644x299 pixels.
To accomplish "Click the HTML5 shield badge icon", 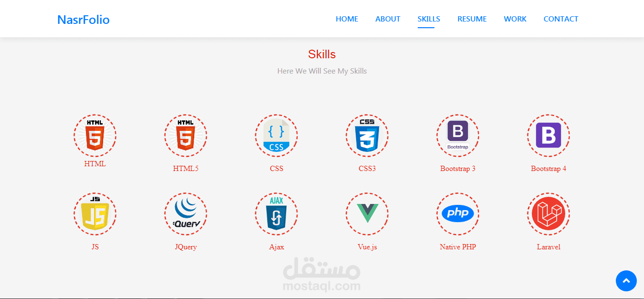I will 185,135.
